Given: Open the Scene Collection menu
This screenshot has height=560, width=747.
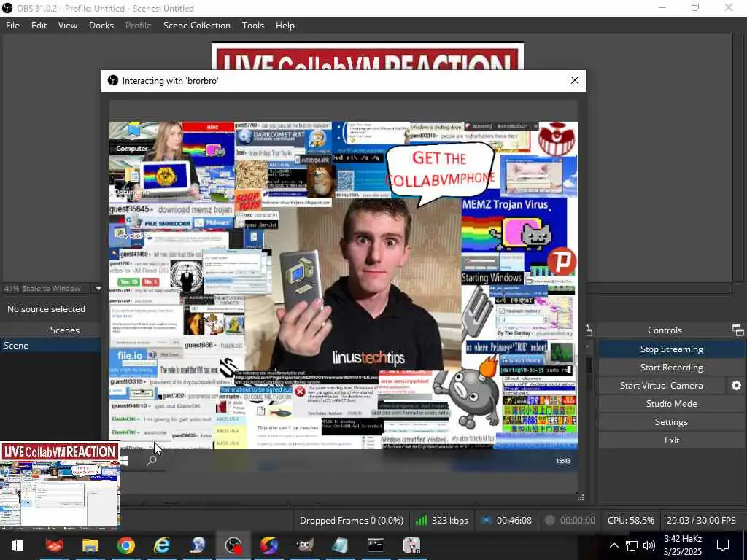Looking at the screenshot, I should (197, 26).
